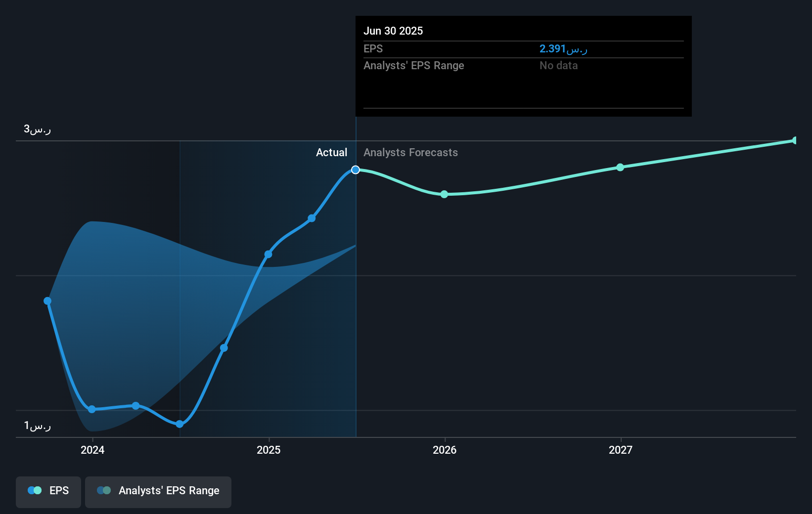Switch to the Analysts Forecasts section

point(410,152)
